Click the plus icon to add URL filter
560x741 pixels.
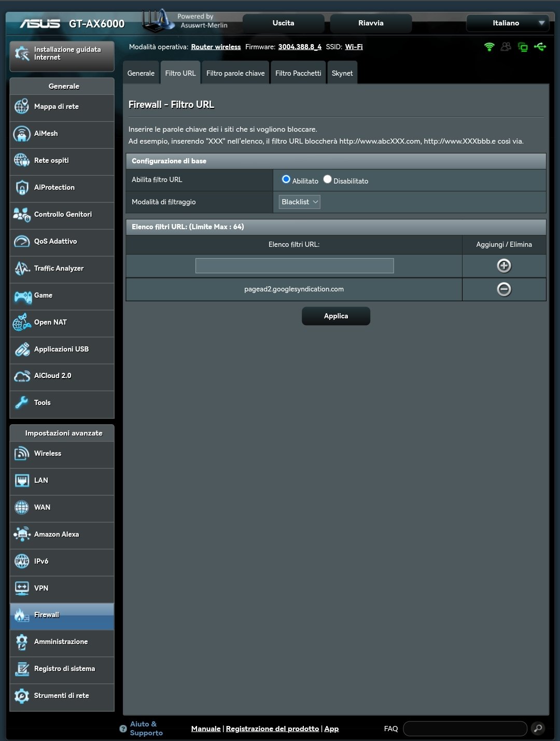click(503, 266)
